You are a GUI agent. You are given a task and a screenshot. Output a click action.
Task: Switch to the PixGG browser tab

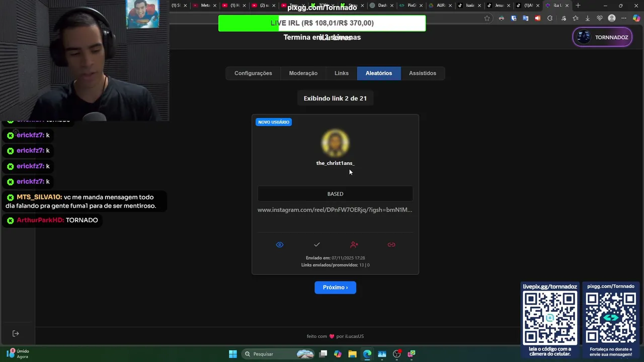tap(411, 6)
